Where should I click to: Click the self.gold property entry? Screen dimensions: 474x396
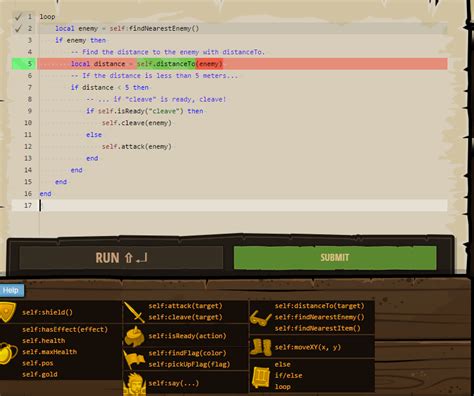[40, 374]
